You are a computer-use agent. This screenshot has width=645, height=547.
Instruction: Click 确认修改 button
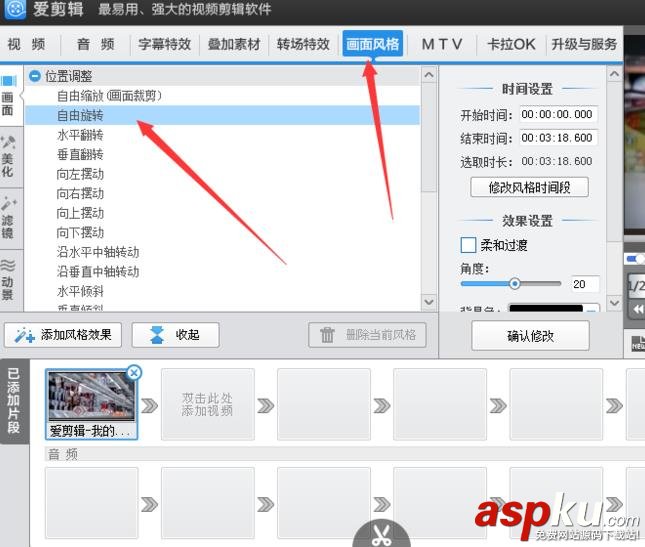(530, 336)
